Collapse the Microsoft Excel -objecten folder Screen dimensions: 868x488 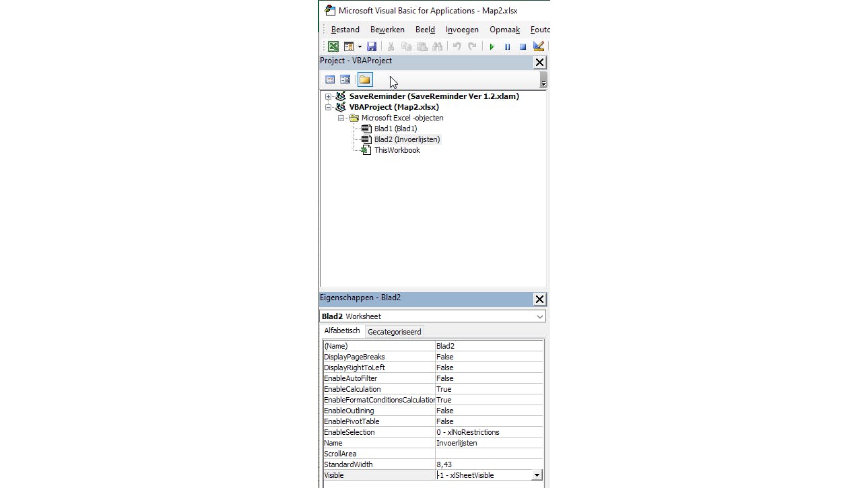341,118
